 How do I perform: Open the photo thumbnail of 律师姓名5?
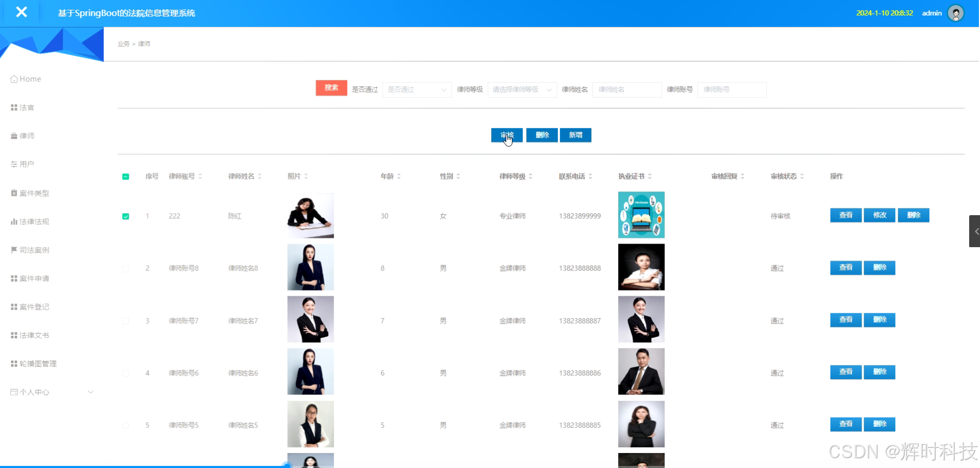click(x=310, y=424)
